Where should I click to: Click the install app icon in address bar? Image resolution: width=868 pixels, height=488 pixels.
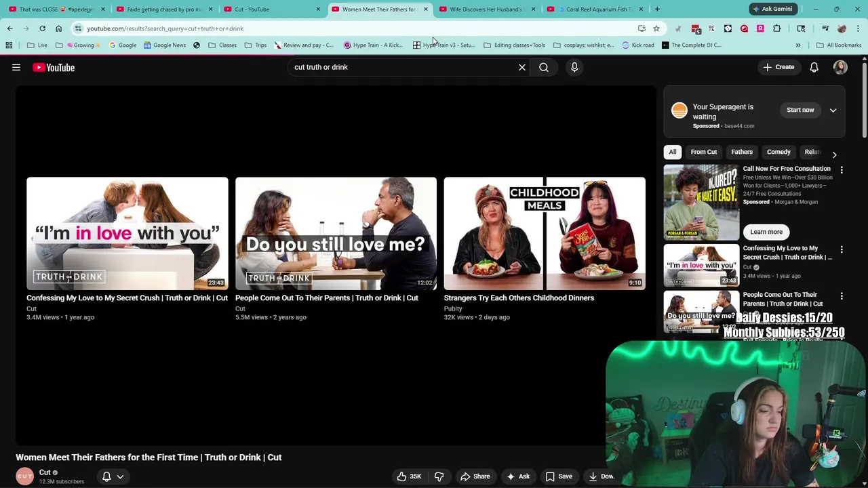point(642,28)
